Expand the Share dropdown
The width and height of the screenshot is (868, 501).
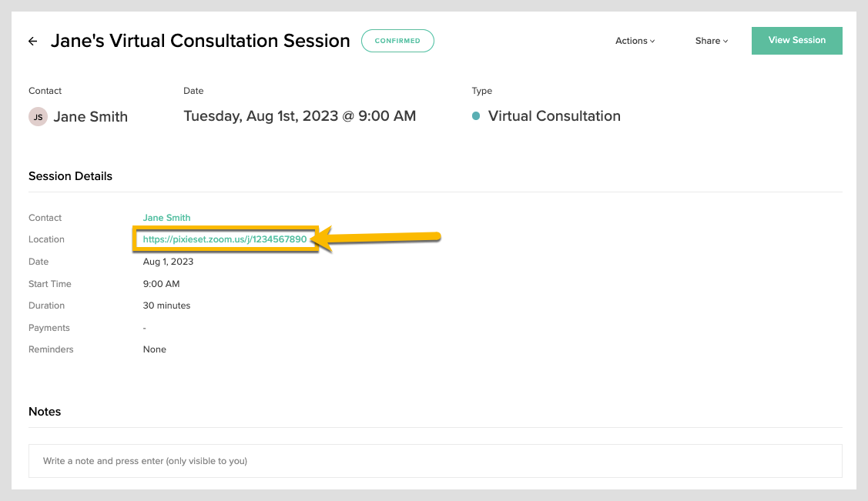(x=711, y=41)
